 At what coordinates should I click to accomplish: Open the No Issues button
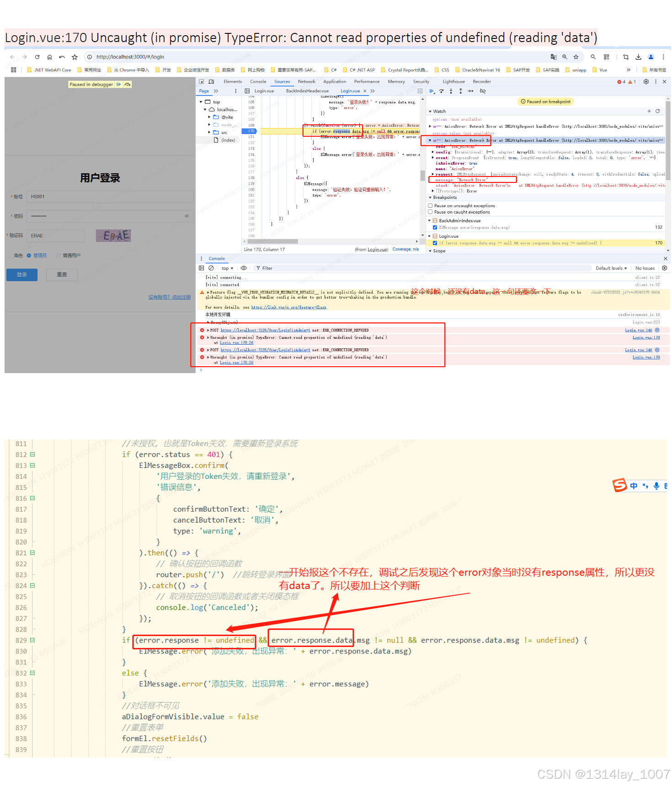tap(645, 268)
